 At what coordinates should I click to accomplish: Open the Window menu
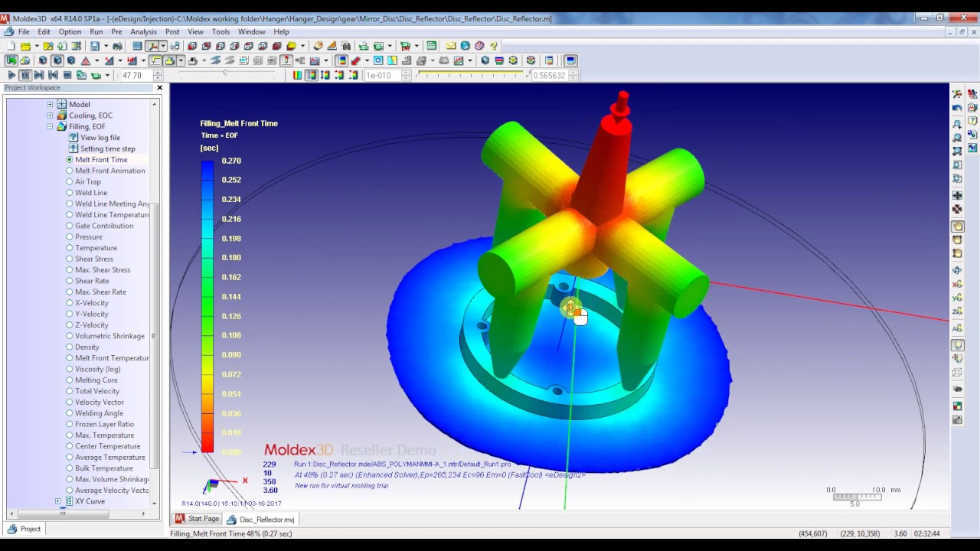pos(251,31)
